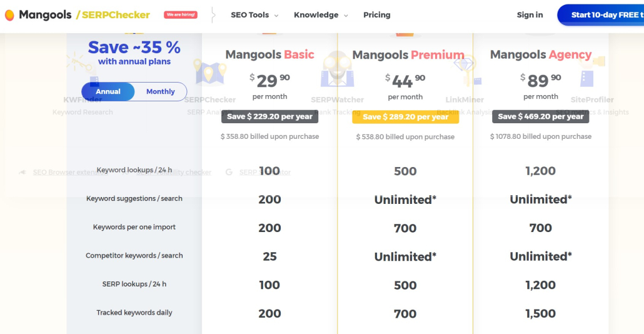Image resolution: width=644 pixels, height=334 pixels.
Task: Open the SEO Browser extension link
Action: [x=70, y=172]
